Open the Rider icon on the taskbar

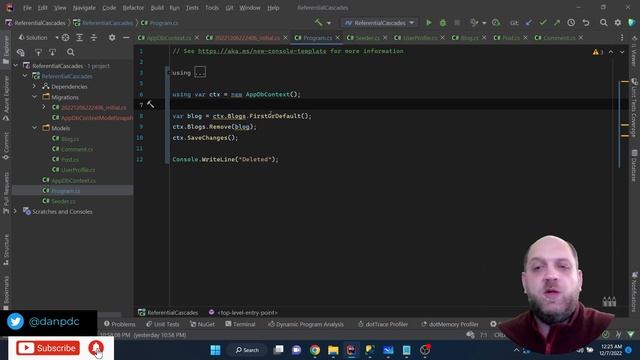tap(351, 350)
